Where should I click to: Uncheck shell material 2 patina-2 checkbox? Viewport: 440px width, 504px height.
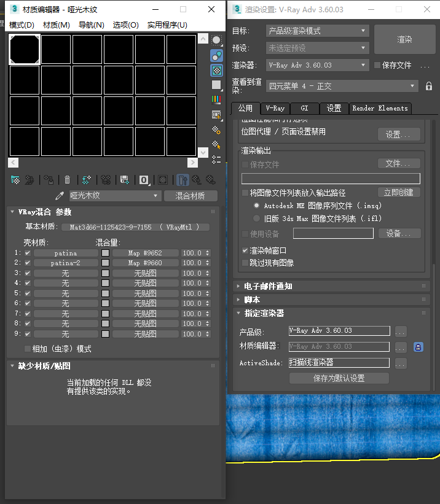28,263
